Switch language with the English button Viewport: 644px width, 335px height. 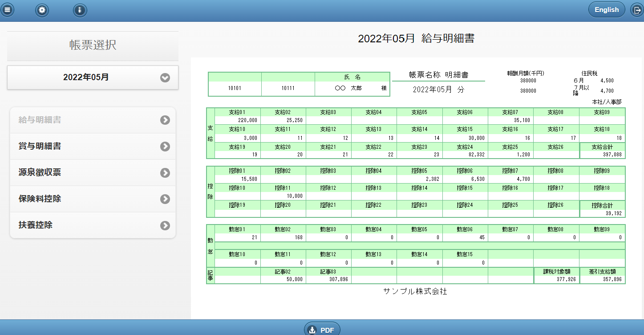coord(606,10)
